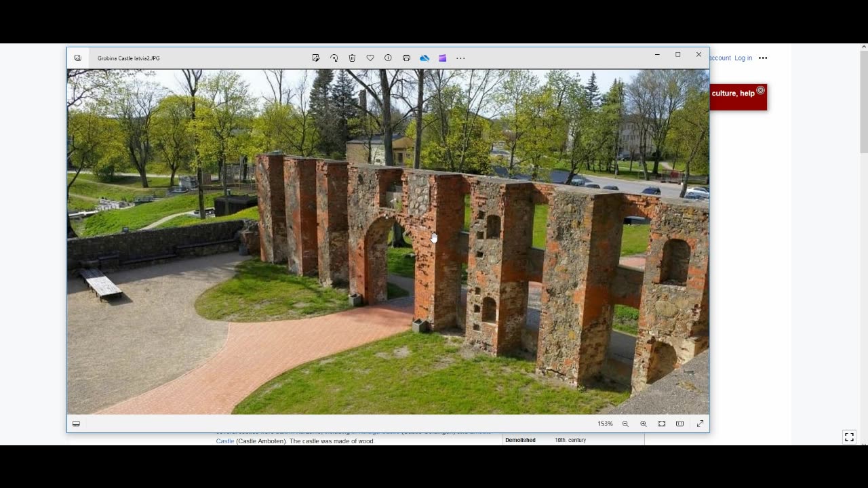Minimize the Photos window
Viewport: 868px width, 488px height.
point(657,55)
